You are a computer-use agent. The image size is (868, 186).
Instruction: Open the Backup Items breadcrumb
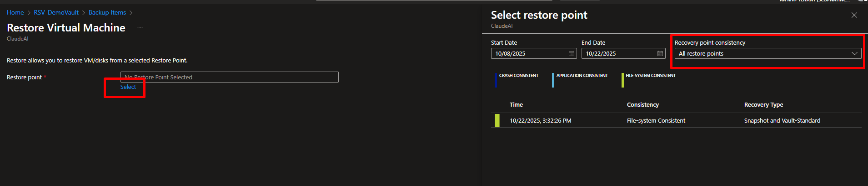tap(107, 13)
